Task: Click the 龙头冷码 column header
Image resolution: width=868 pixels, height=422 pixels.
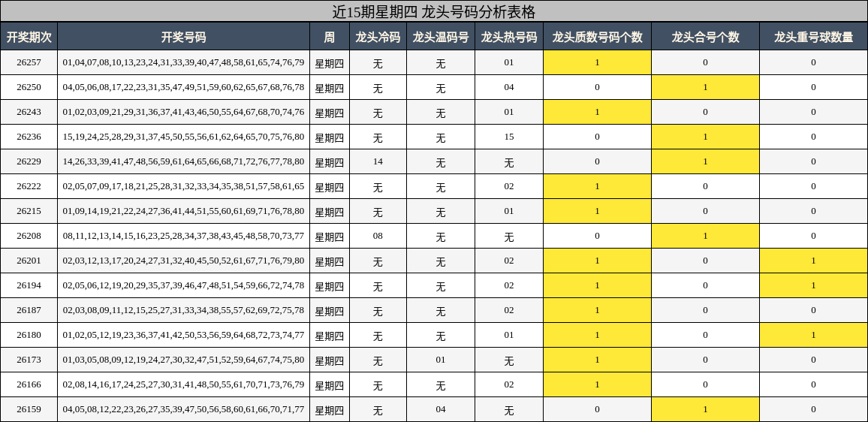Action: [378, 37]
